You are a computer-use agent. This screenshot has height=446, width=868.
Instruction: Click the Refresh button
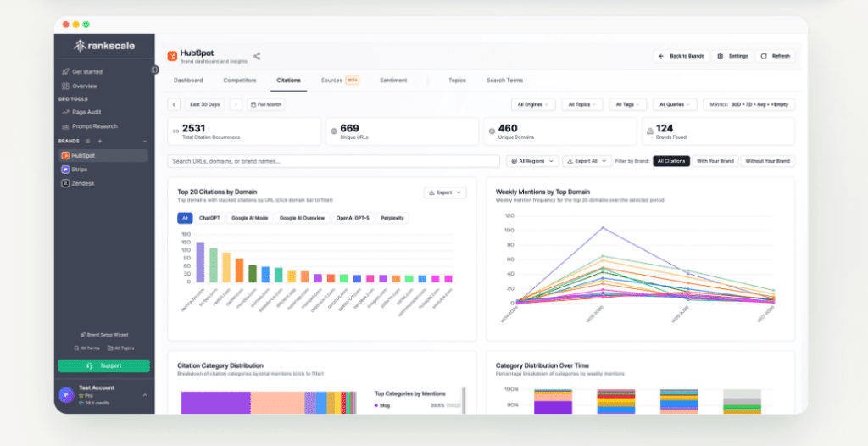point(775,56)
